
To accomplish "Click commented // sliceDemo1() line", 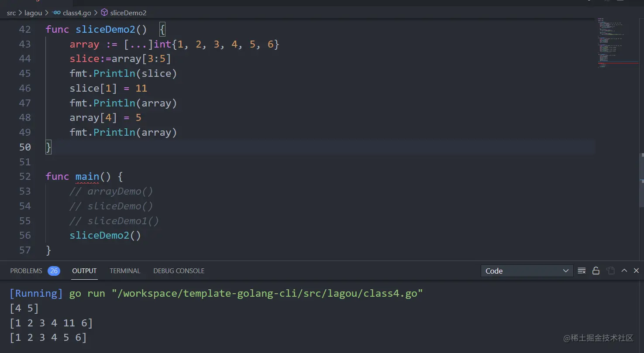I will (x=114, y=221).
